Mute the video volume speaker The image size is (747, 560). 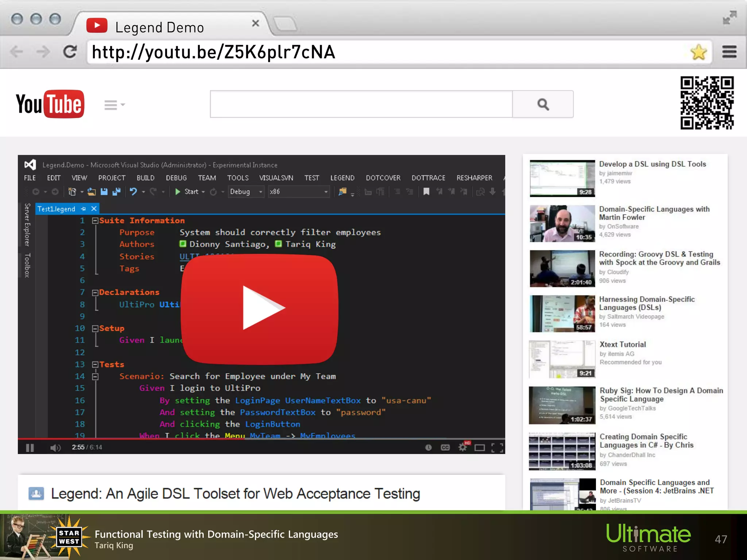tap(55, 448)
